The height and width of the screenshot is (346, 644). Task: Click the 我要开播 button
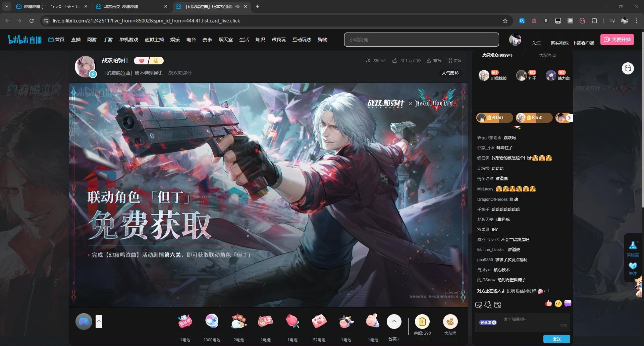(617, 40)
